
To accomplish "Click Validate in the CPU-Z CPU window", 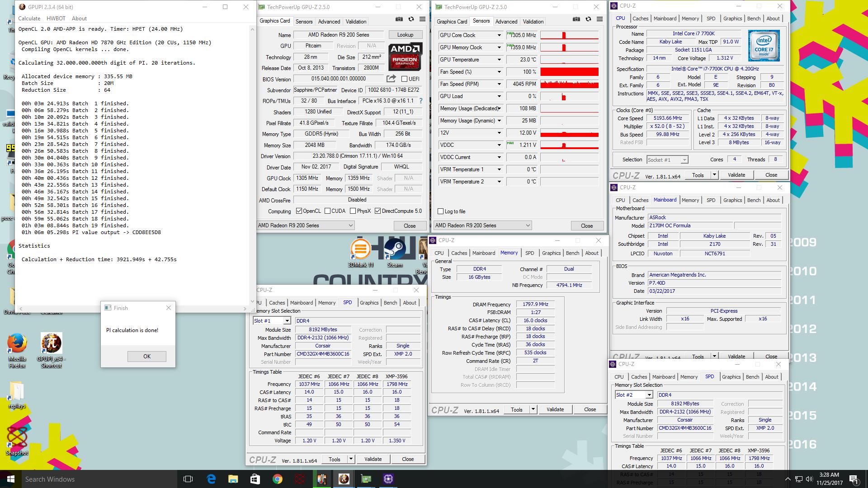I will [736, 175].
